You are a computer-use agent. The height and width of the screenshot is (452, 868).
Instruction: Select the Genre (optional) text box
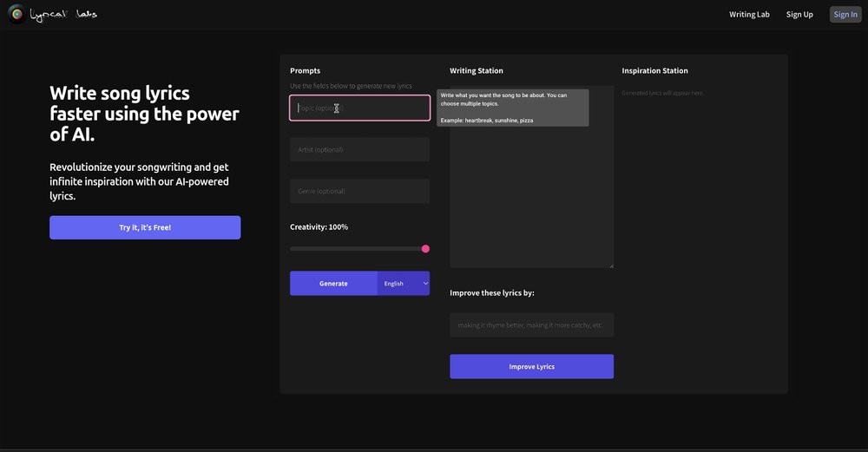pyautogui.click(x=359, y=191)
